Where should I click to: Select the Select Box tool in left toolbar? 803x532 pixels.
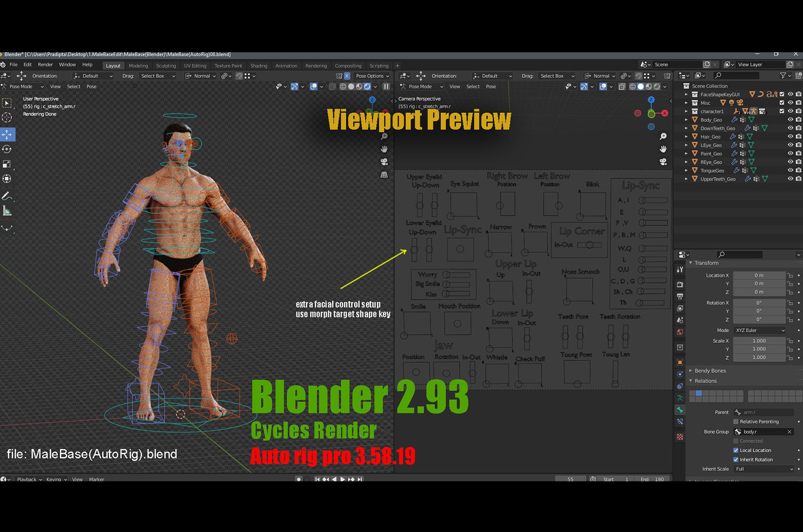coord(7,103)
